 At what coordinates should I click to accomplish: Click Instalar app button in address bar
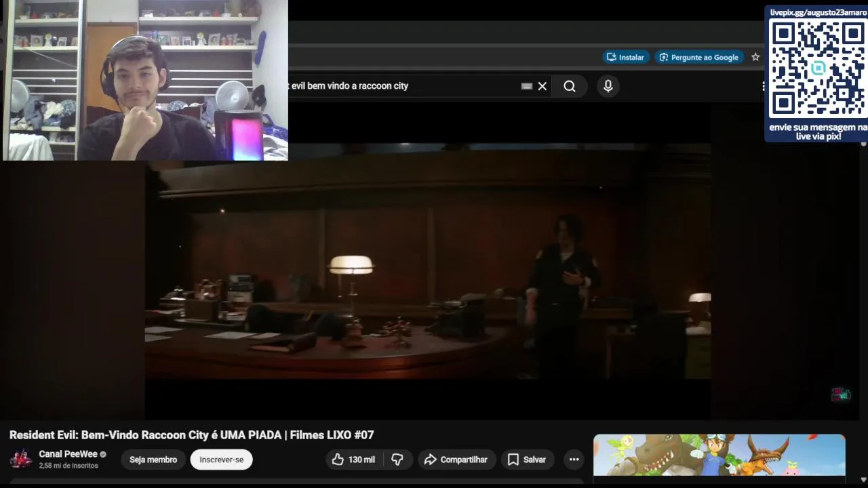coord(626,57)
